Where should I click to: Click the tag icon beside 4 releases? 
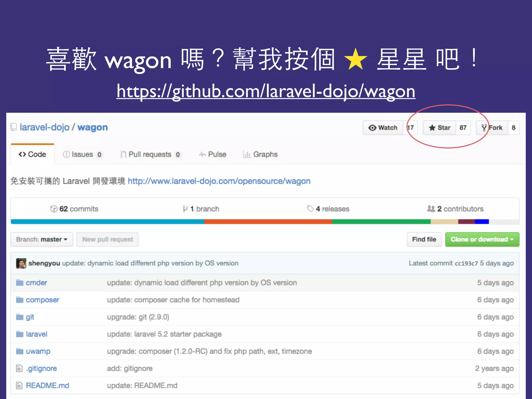pos(310,209)
